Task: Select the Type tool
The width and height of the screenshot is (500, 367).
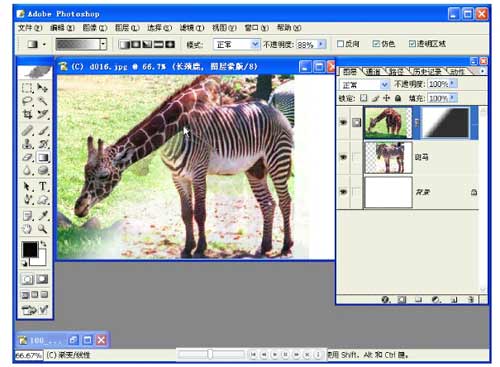Action: pyautogui.click(x=43, y=186)
